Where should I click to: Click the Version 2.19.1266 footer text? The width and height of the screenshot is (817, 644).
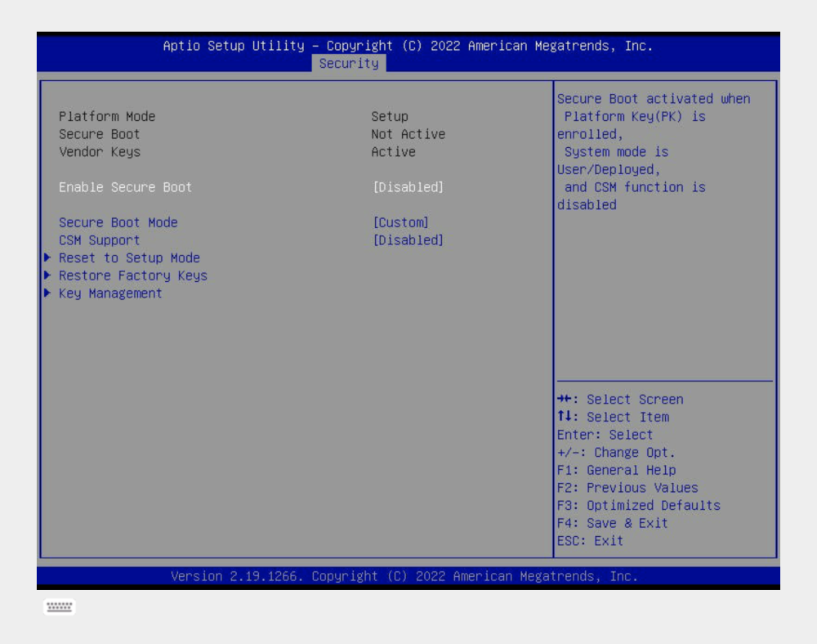404,576
